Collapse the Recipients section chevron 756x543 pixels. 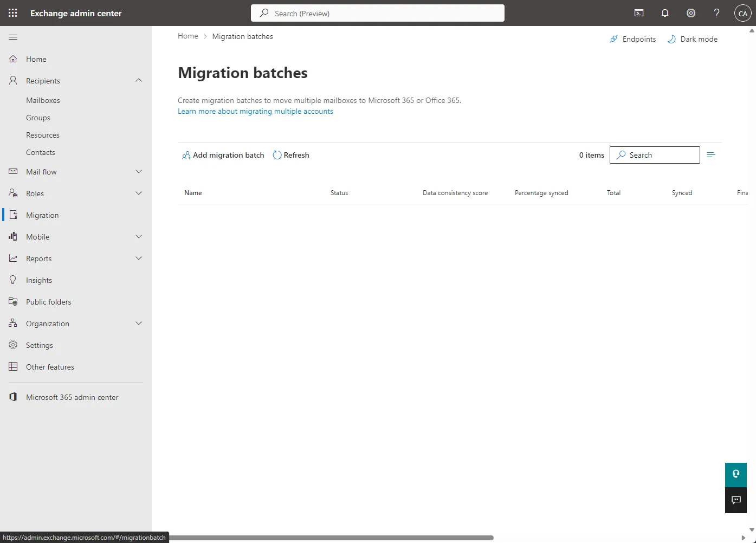(139, 80)
